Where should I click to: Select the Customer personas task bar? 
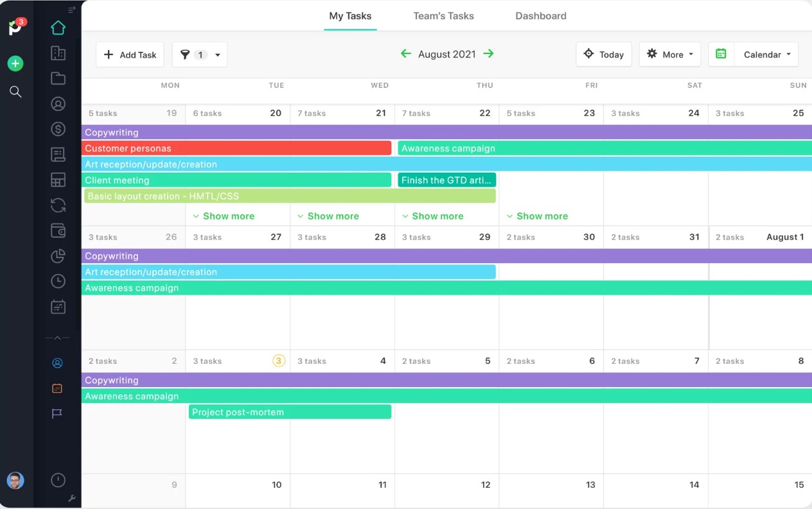click(x=238, y=148)
